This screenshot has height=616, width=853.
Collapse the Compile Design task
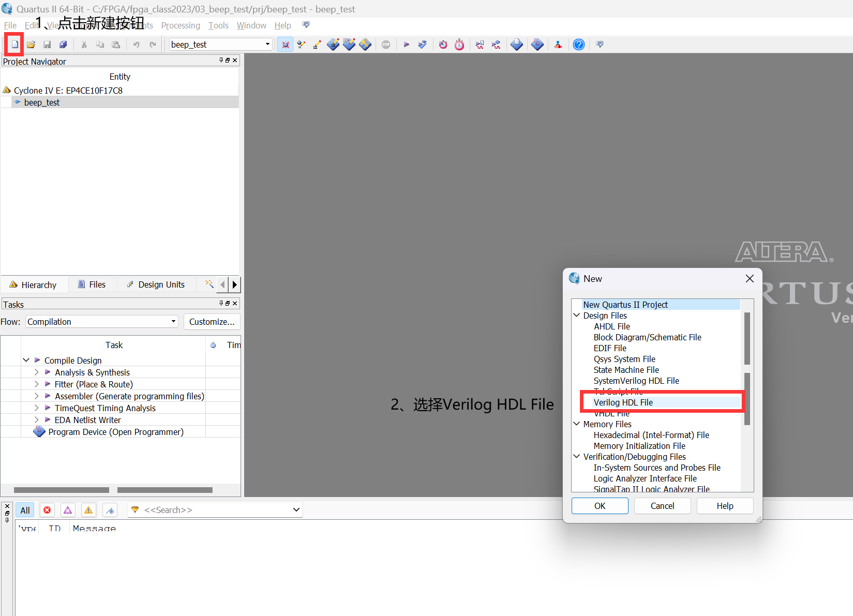point(26,360)
